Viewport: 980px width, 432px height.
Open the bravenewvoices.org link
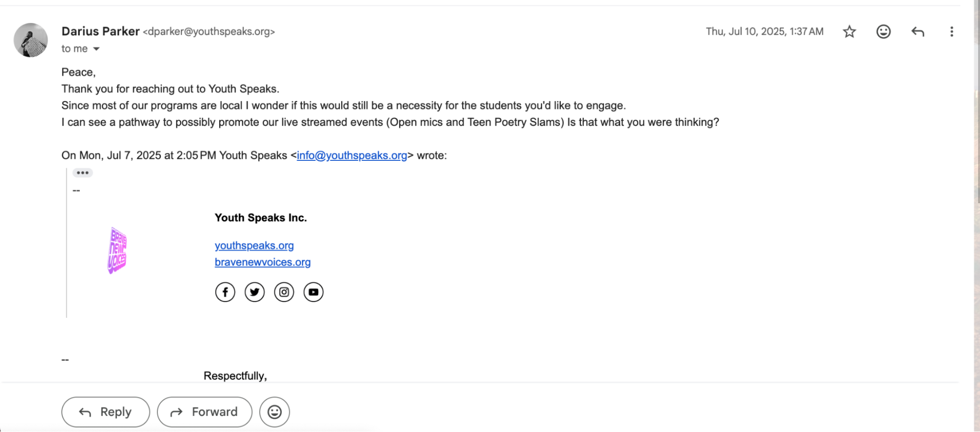coord(263,262)
